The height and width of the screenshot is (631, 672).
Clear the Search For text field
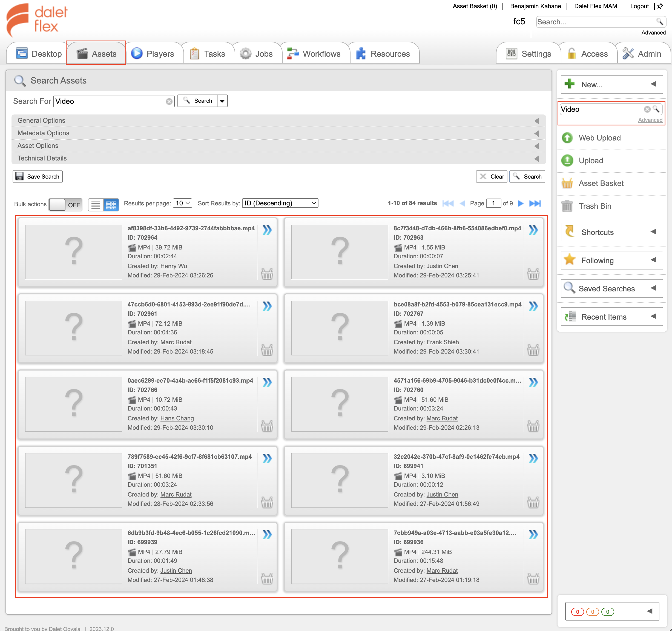[169, 101]
